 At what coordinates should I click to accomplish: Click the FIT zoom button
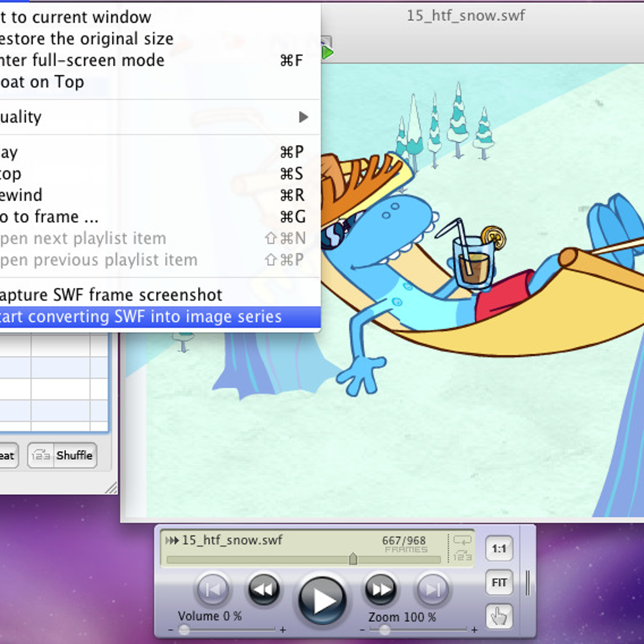tap(499, 582)
